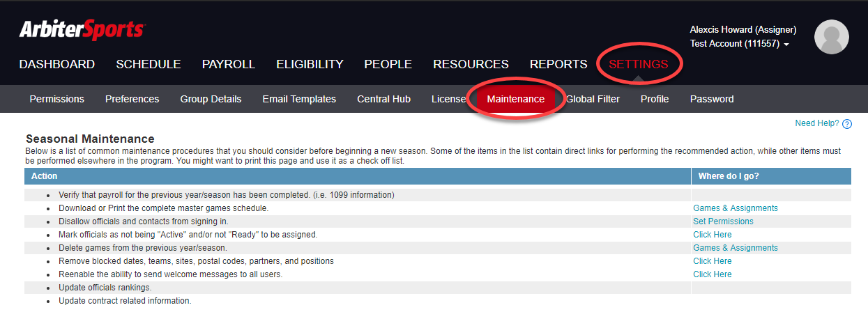The height and width of the screenshot is (335, 868).
Task: Expand the Test Account dropdown arrow
Action: click(786, 45)
